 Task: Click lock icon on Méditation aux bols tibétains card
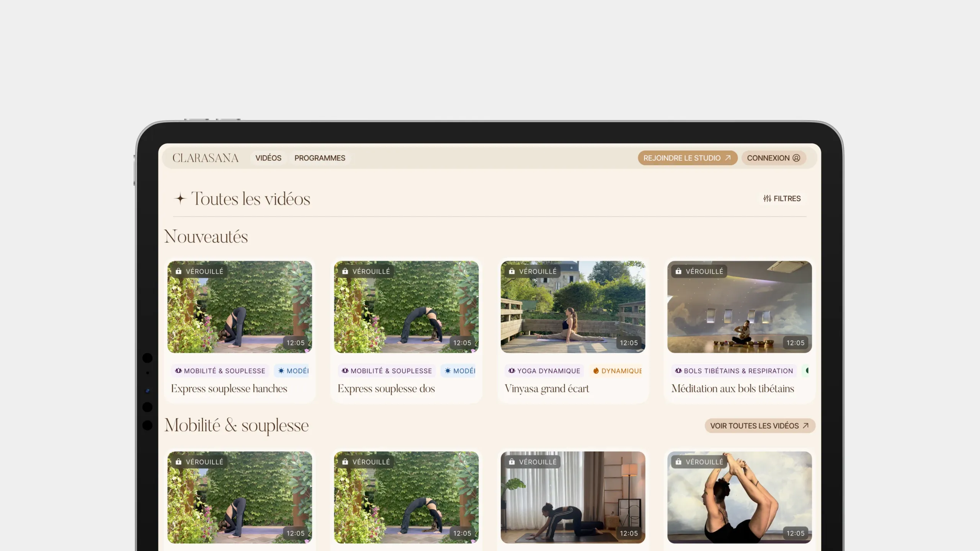point(678,271)
